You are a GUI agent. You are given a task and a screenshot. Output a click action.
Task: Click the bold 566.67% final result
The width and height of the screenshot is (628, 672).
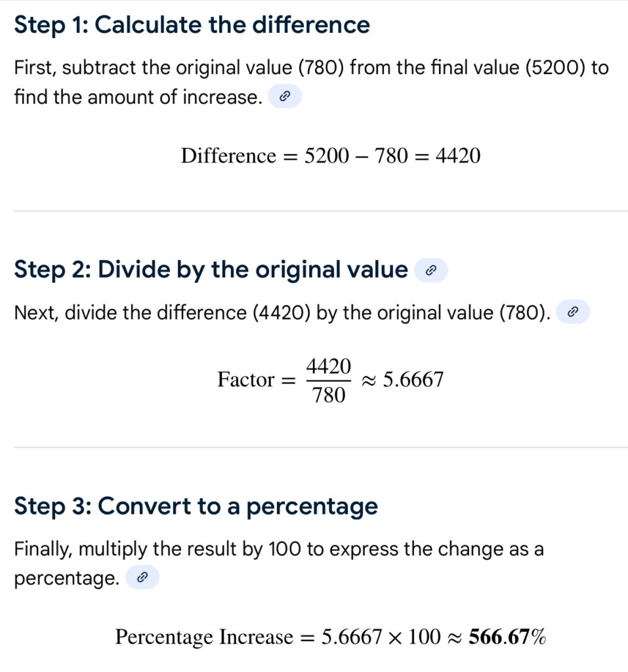[x=507, y=637]
